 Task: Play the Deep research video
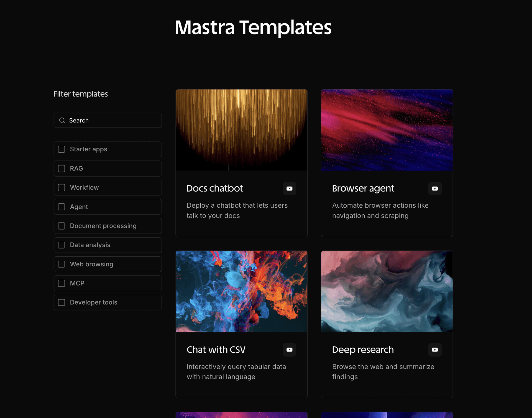click(435, 350)
